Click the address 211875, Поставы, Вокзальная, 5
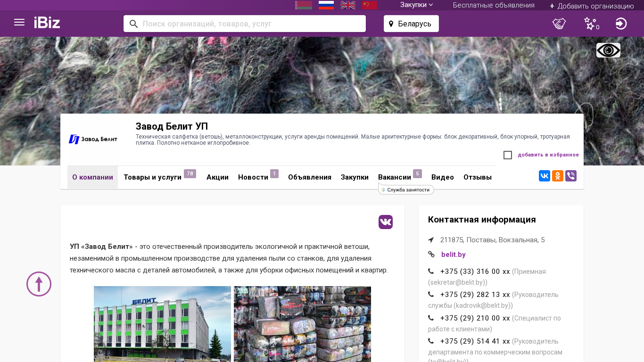The height and width of the screenshot is (362, 644). pos(493,240)
